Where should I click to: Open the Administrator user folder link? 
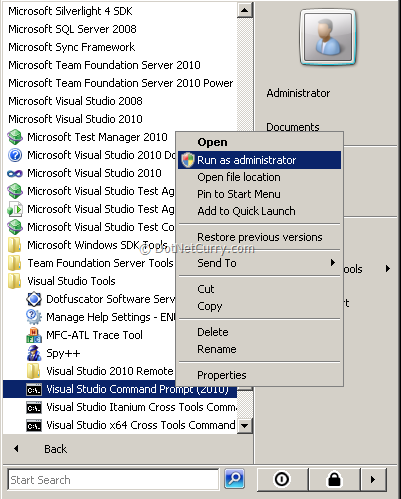(298, 93)
